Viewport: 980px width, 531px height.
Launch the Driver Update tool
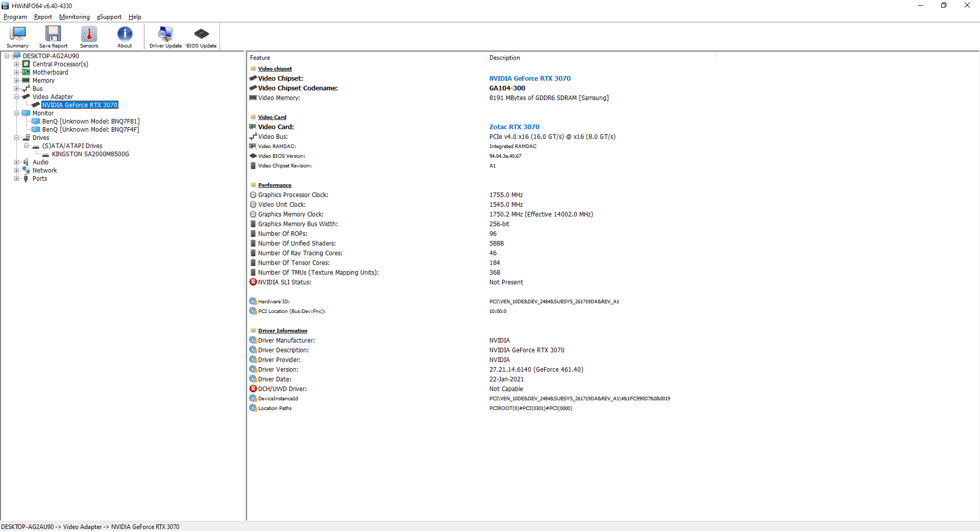[165, 37]
